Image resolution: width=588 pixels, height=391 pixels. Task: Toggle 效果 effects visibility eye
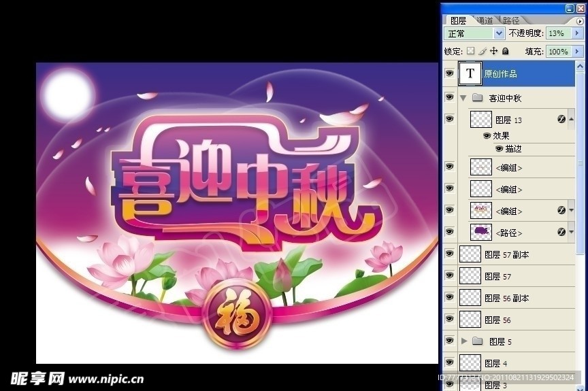pyautogui.click(x=487, y=135)
